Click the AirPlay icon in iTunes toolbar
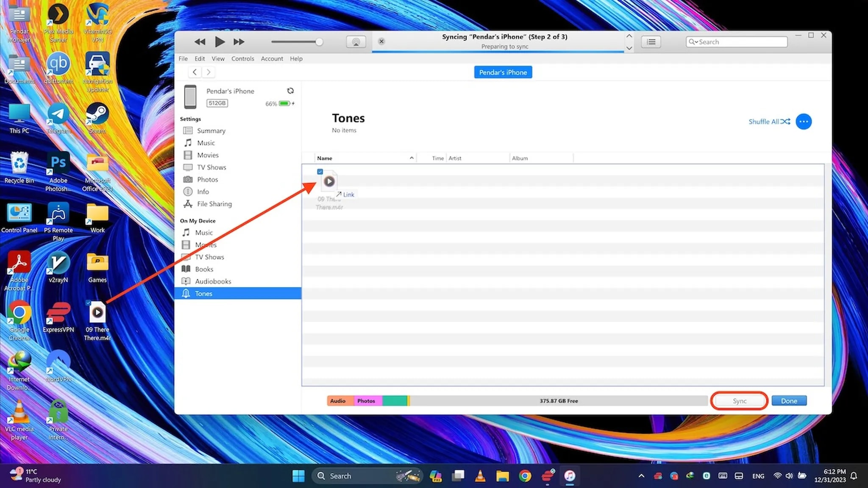868x488 pixels. tap(356, 42)
